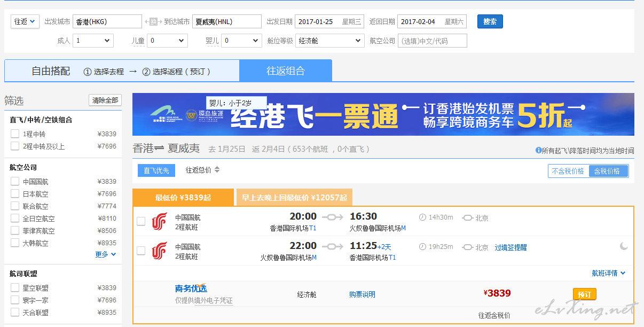
Task: Check the 1程中转 filter
Action: tap(15, 134)
